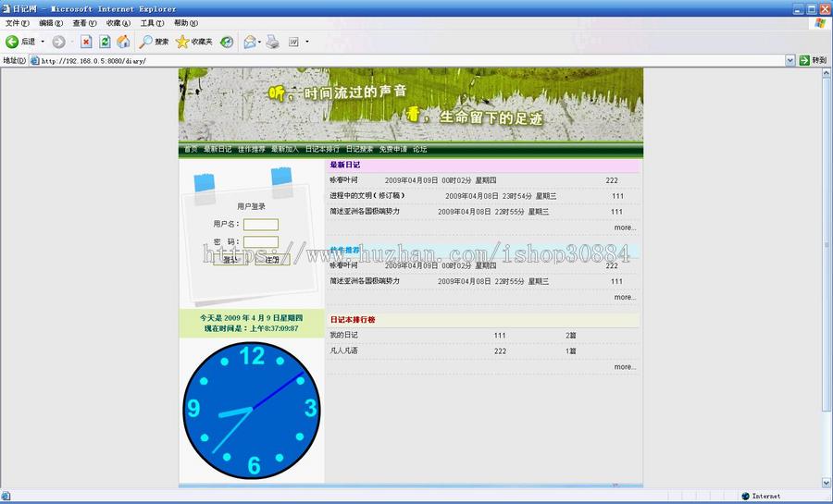Open the 工具(T) menu
This screenshot has height=504, width=833.
152,23
